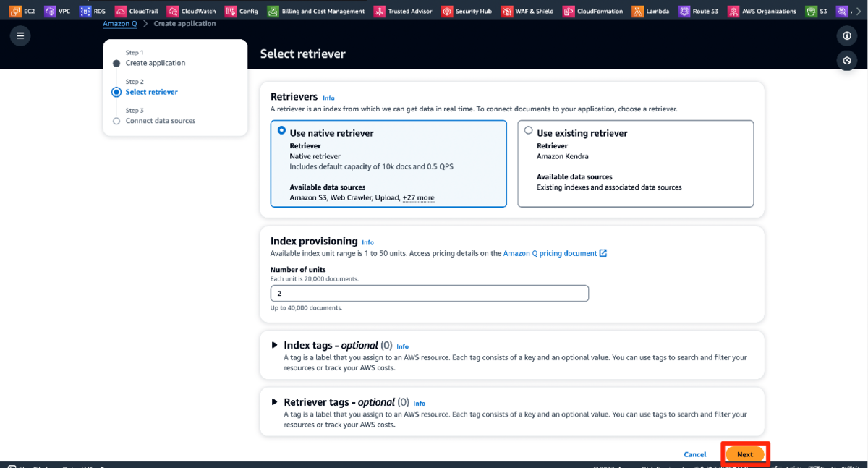Open Info link next to Index provisioning

(x=368, y=242)
